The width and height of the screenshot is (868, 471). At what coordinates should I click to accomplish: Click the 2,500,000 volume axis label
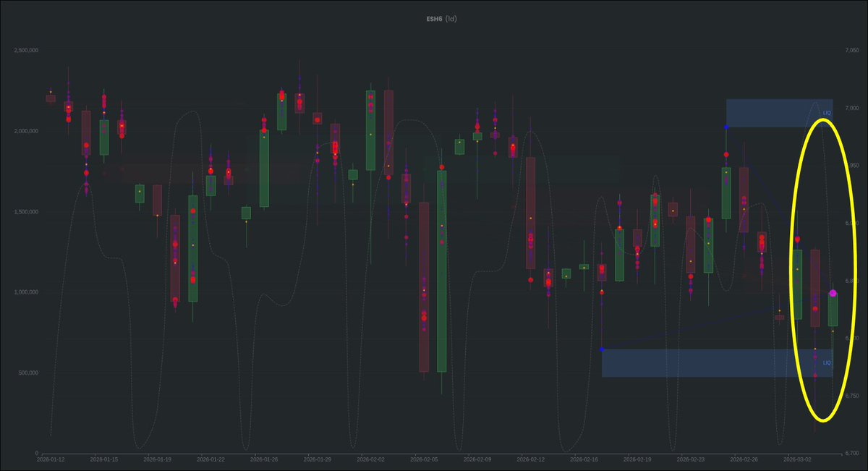[x=26, y=51]
